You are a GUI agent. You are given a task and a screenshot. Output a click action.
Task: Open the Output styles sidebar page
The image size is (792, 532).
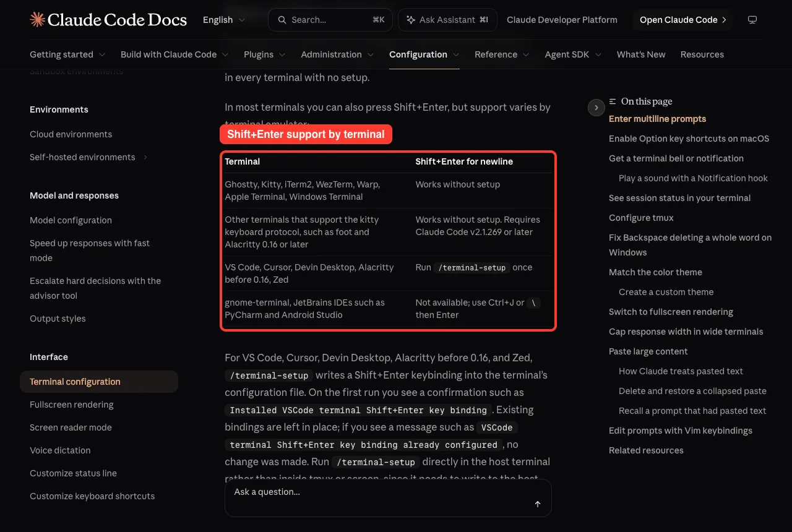58,319
